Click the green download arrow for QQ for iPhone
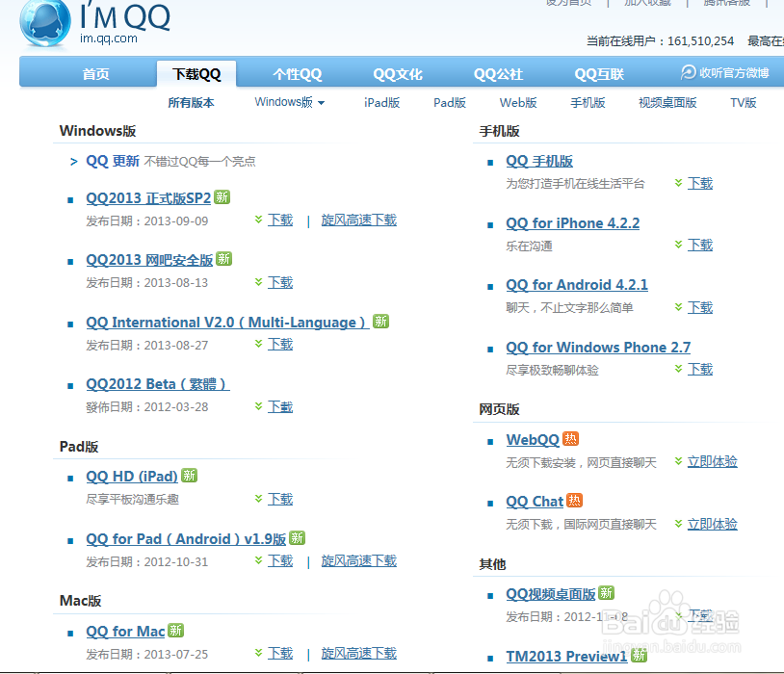784x674 pixels. 678,245
